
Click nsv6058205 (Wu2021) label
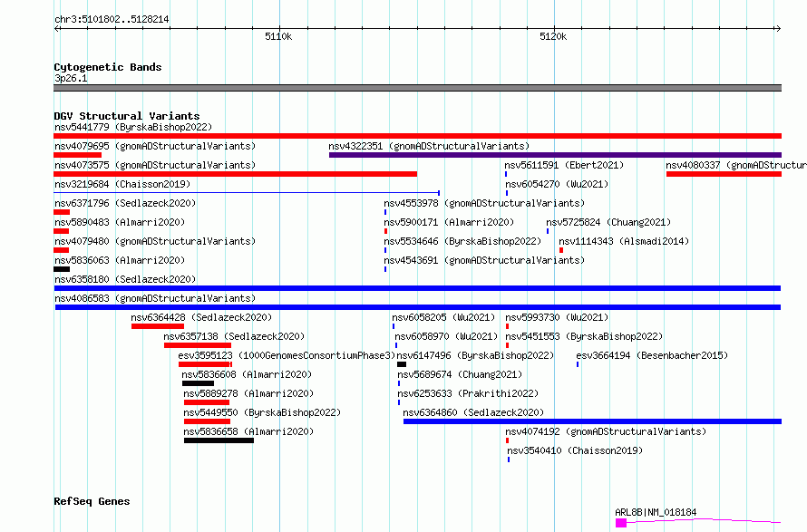[443, 317]
